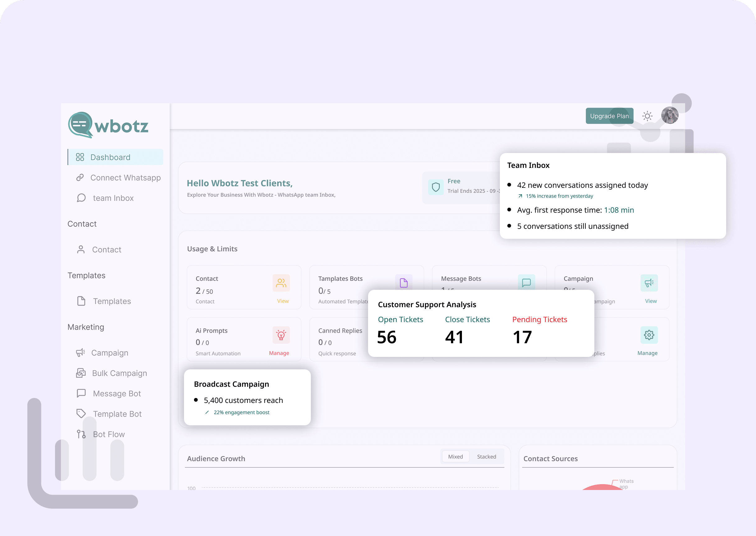
Task: Click the wbotz logo
Action: [x=108, y=125]
